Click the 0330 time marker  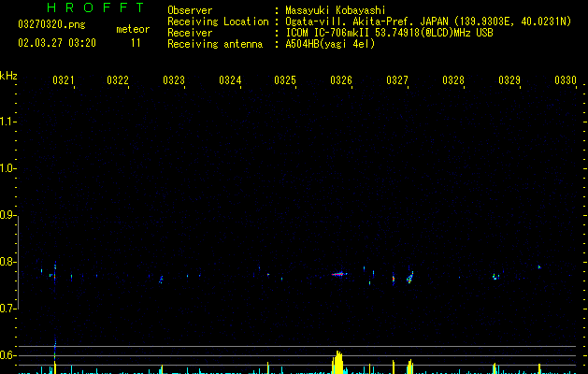pyautogui.click(x=566, y=80)
